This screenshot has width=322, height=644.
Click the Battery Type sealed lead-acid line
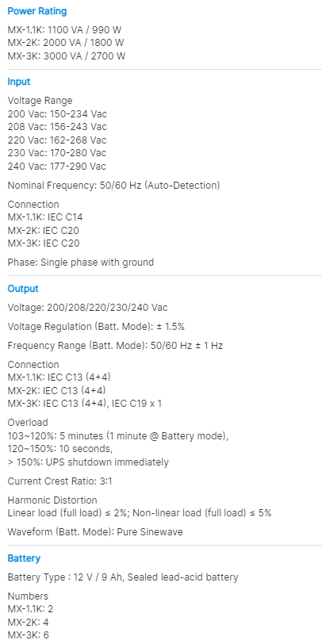point(123,577)
